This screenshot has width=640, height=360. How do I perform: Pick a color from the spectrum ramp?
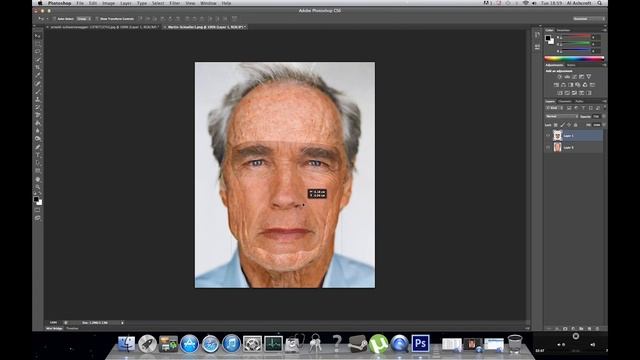coord(574,58)
